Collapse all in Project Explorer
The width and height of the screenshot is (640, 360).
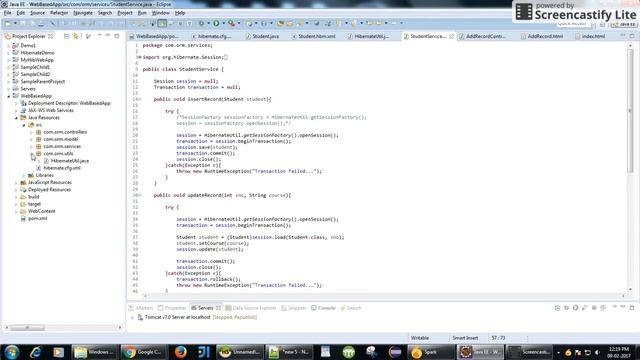(67, 36)
